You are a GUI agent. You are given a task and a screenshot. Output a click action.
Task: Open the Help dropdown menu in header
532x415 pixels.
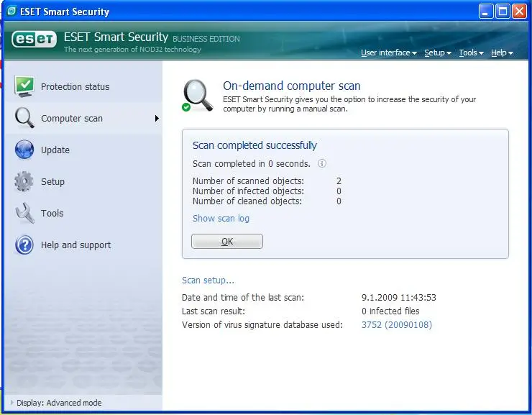pyautogui.click(x=502, y=53)
